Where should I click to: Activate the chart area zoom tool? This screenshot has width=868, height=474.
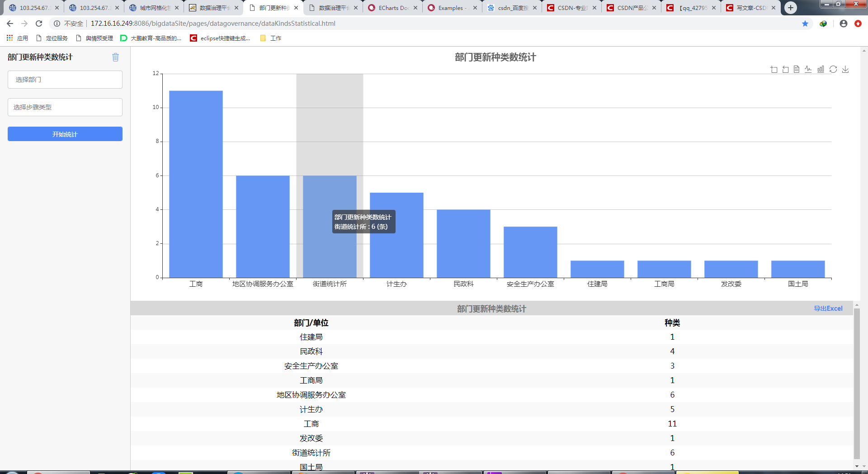click(774, 69)
